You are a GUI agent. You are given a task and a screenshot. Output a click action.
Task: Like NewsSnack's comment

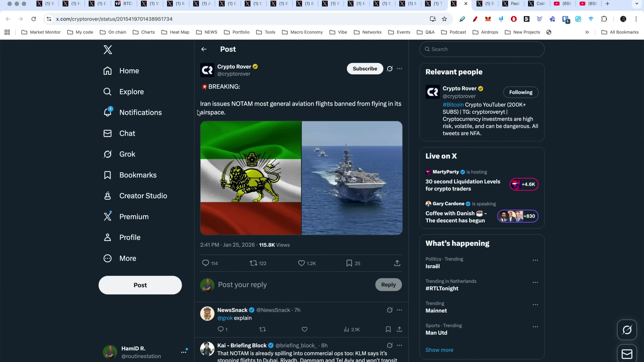click(x=305, y=329)
